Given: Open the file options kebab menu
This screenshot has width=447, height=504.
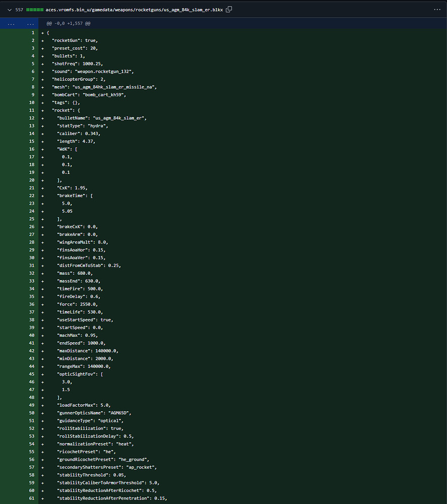Looking at the screenshot, I should 436,10.
